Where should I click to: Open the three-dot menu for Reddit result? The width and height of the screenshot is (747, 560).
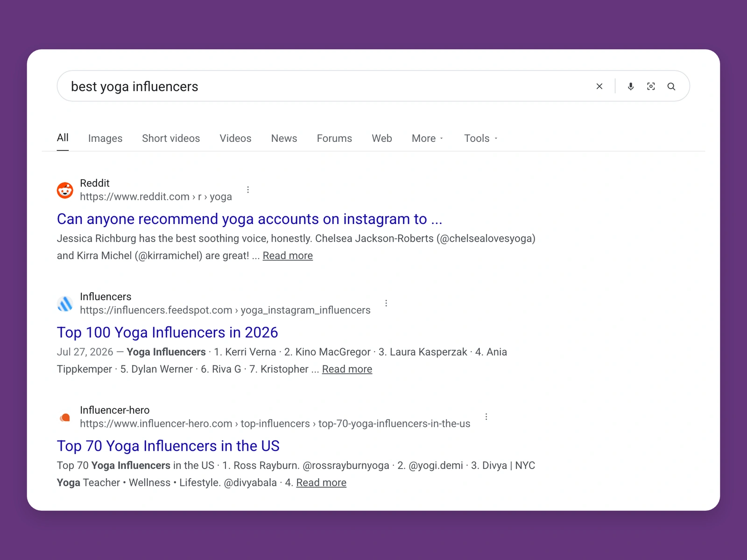(x=248, y=189)
